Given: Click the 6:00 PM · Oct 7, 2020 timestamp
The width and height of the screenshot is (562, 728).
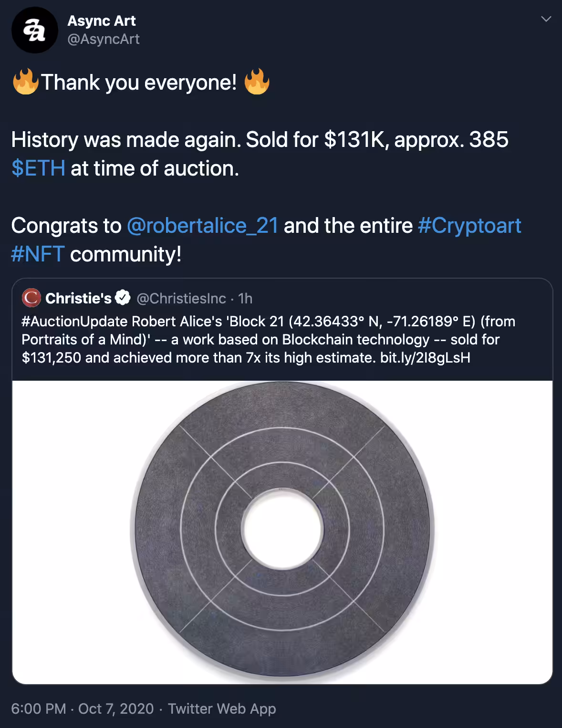Looking at the screenshot, I should click(x=83, y=708).
